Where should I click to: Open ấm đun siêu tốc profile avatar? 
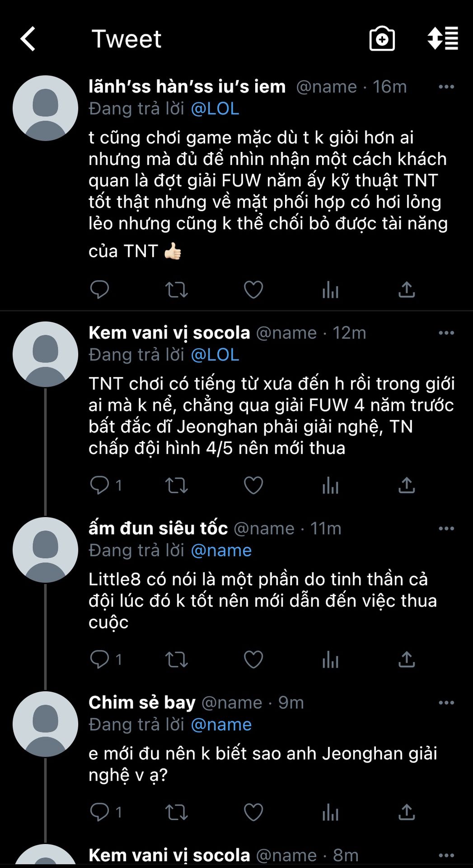(x=45, y=550)
